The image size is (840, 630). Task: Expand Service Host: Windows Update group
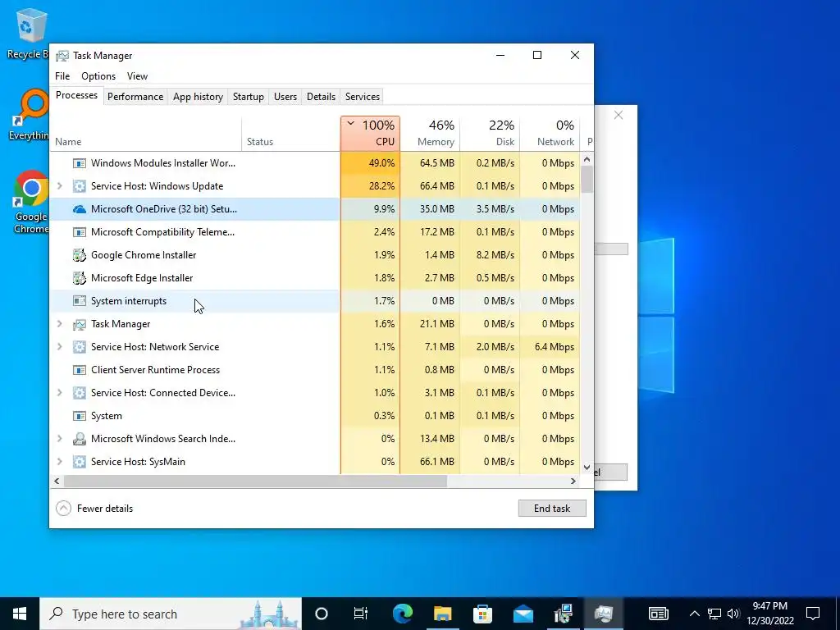pyautogui.click(x=59, y=186)
